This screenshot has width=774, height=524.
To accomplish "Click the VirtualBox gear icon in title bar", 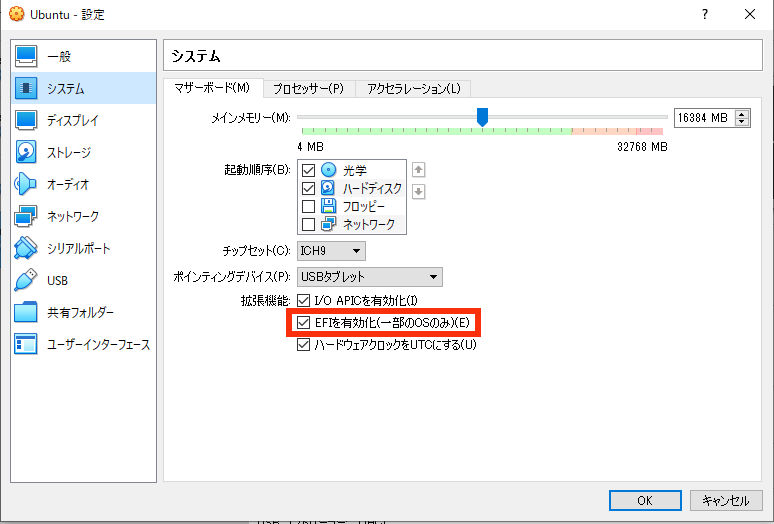I will (x=16, y=14).
